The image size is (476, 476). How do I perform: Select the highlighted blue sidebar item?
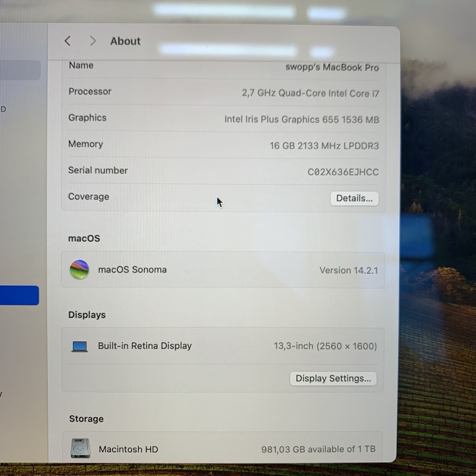tap(19, 295)
